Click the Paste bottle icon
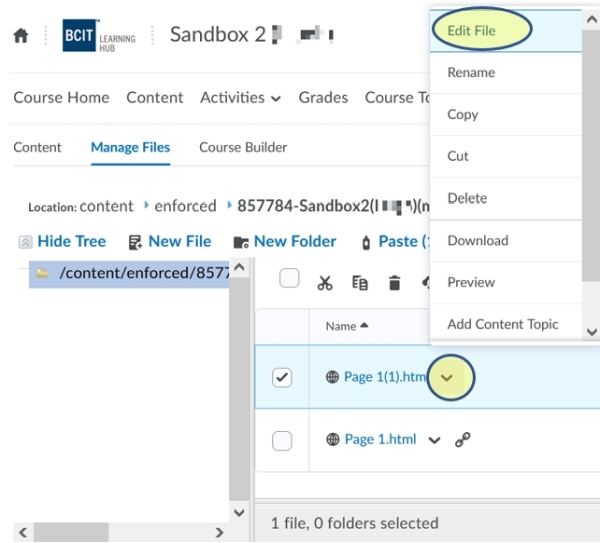600x543 pixels. (x=366, y=243)
